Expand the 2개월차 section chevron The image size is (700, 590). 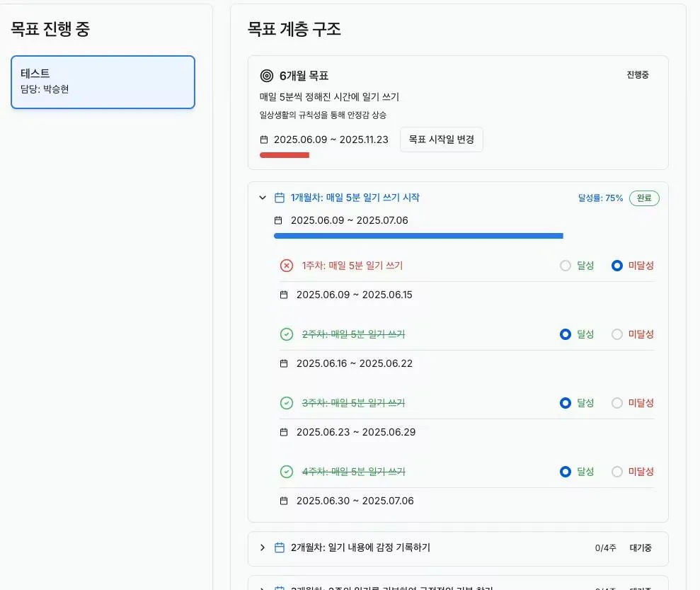263,548
